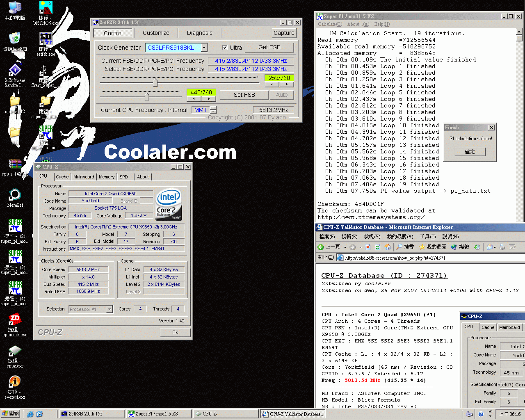The width and height of the screenshot is (525, 420).
Task: Click the lower 440/760 slider thumb
Action: 147,96
